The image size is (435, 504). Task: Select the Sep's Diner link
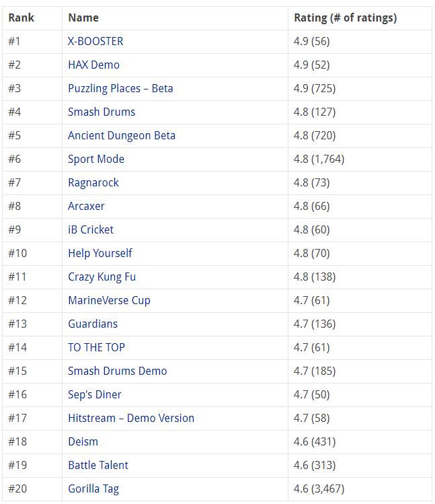(95, 394)
